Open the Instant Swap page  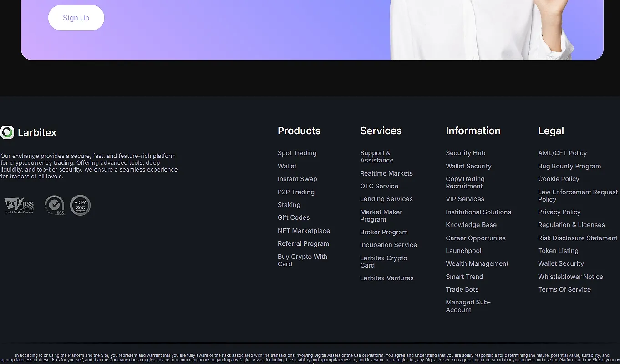[x=297, y=179]
